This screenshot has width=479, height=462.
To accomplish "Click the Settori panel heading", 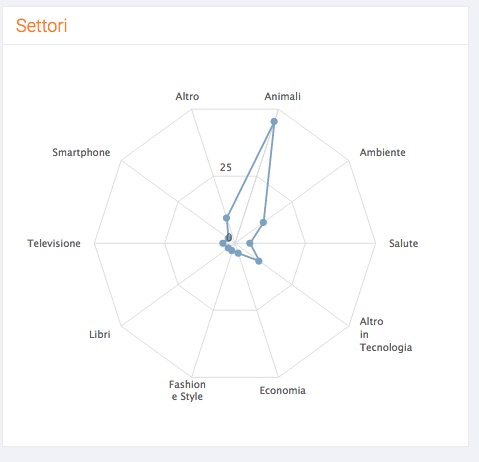I will click(42, 26).
